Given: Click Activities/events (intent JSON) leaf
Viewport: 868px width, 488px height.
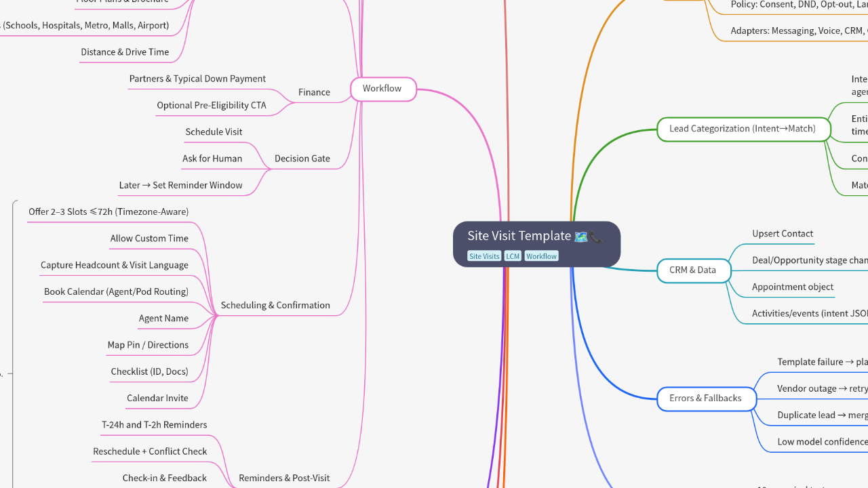Looking at the screenshot, I should 810,314.
